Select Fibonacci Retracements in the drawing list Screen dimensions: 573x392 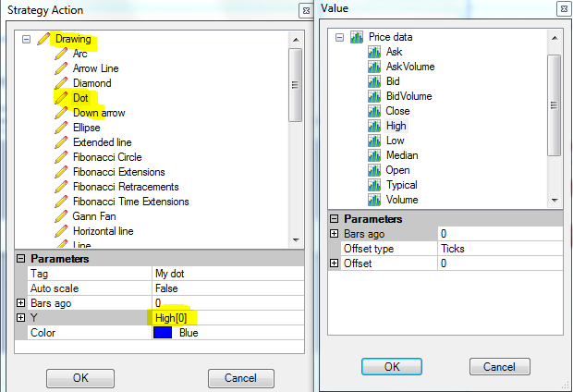pos(126,187)
